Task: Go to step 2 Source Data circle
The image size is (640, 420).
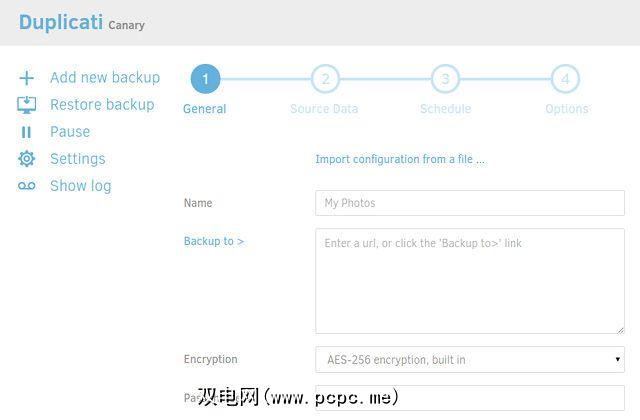Action: click(325, 79)
